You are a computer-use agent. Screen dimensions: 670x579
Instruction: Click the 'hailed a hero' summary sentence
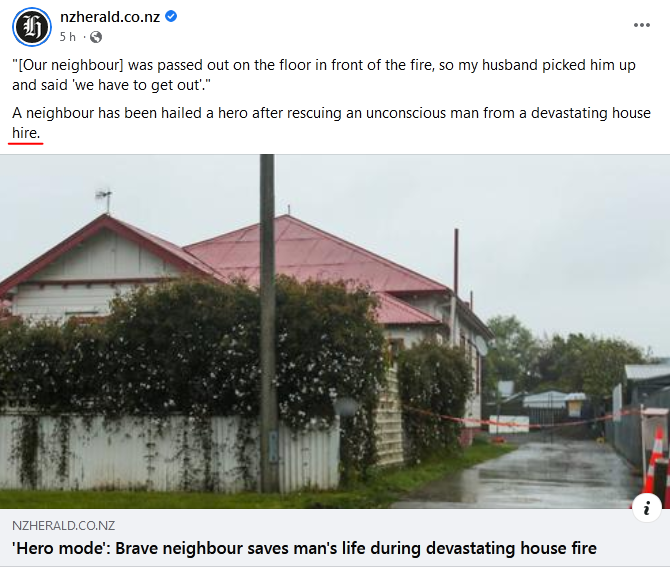click(331, 123)
